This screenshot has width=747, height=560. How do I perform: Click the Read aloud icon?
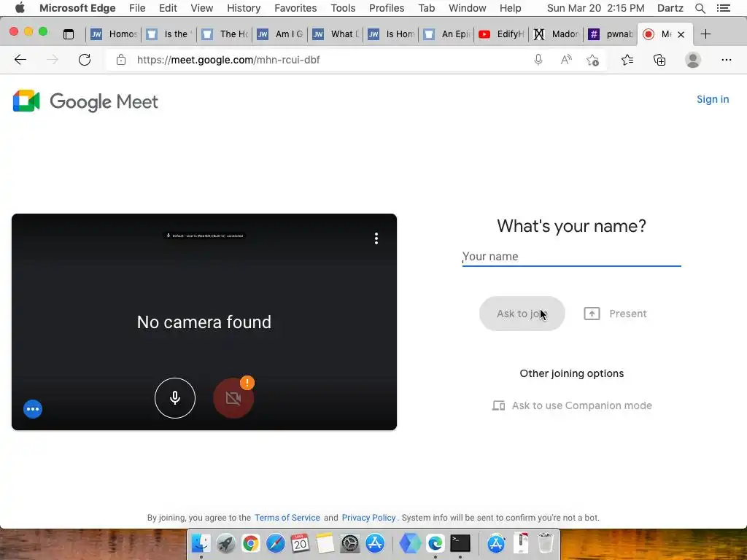(x=566, y=60)
